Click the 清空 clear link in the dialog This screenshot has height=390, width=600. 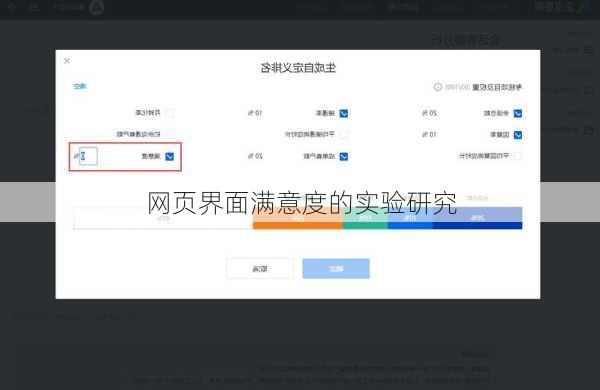80,86
